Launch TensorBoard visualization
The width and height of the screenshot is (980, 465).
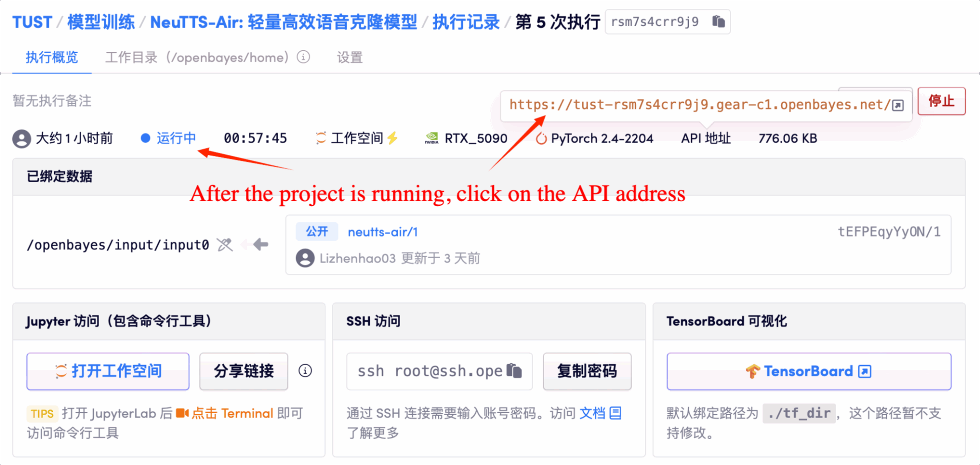[x=808, y=371]
